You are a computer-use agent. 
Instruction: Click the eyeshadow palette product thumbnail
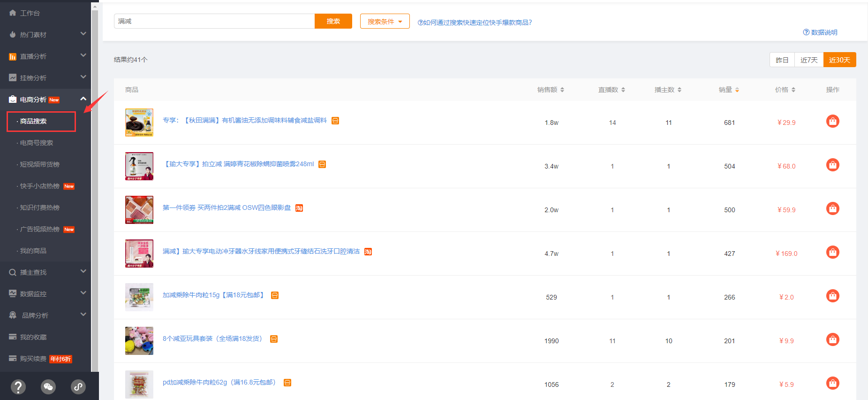(139, 210)
